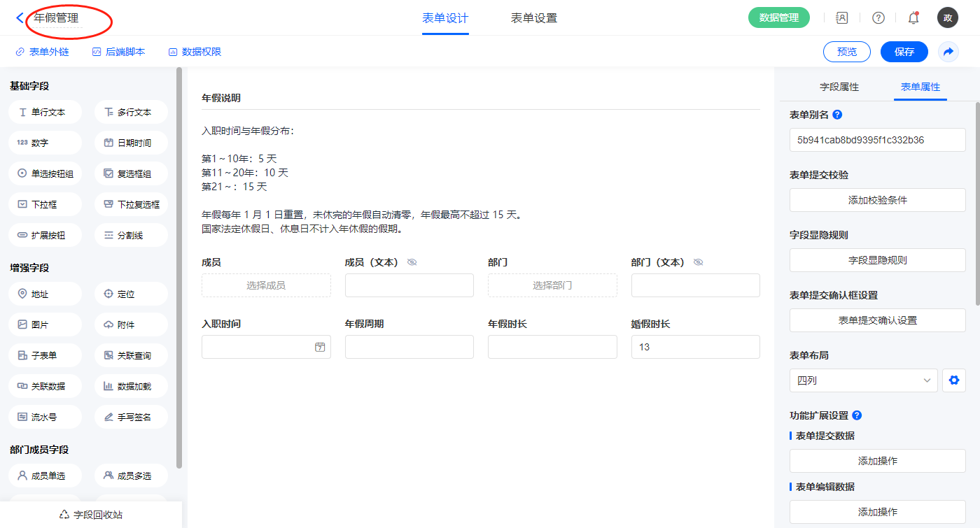Viewport: 980px width, 528px height.
Task: Click the calendar icon in 入职时间 field
Action: tap(320, 347)
